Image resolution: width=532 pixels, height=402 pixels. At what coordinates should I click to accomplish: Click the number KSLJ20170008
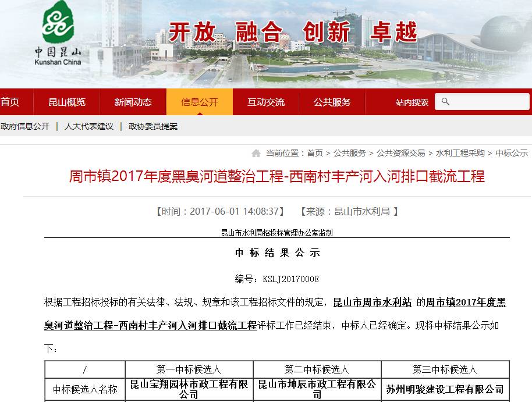291,279
